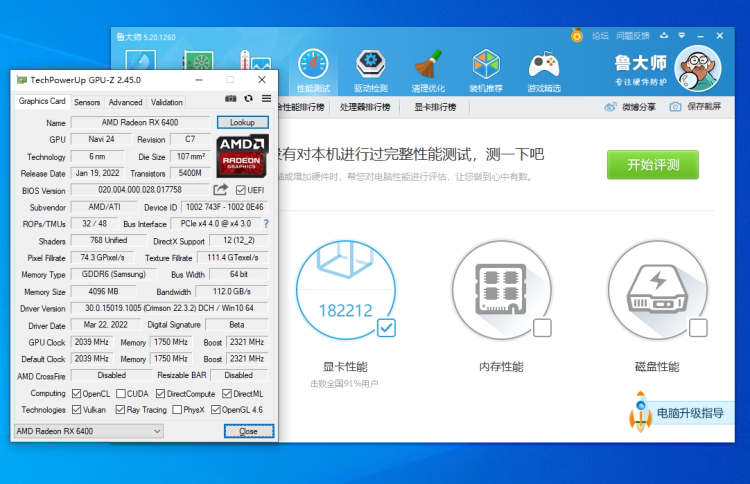Image resolution: width=750 pixels, height=484 pixels.
Task: Click the GPU-Z Close button
Action: click(249, 431)
